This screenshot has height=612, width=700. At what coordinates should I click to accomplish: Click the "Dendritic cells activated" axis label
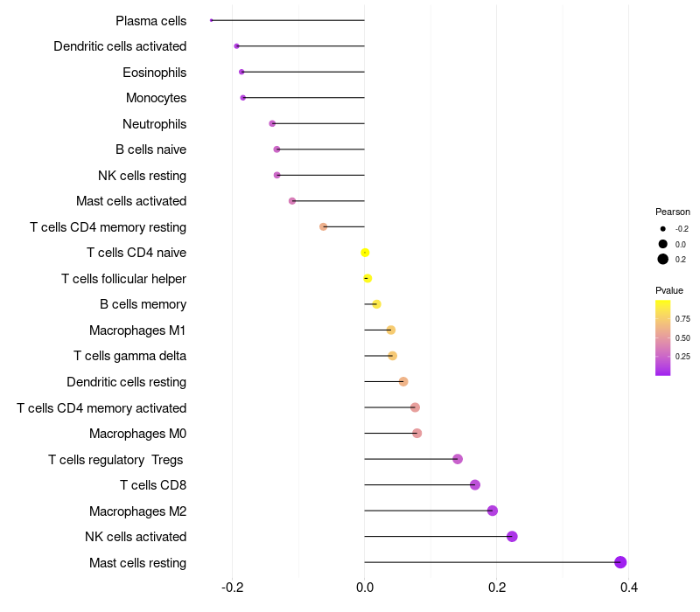tap(120, 46)
